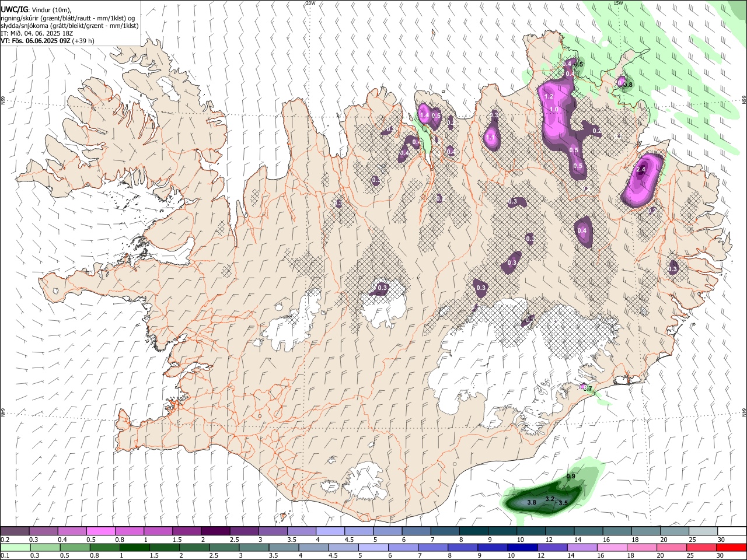The image size is (747, 560).
Task: Click the '20W' longitude label at the top
Action: coord(310,3)
